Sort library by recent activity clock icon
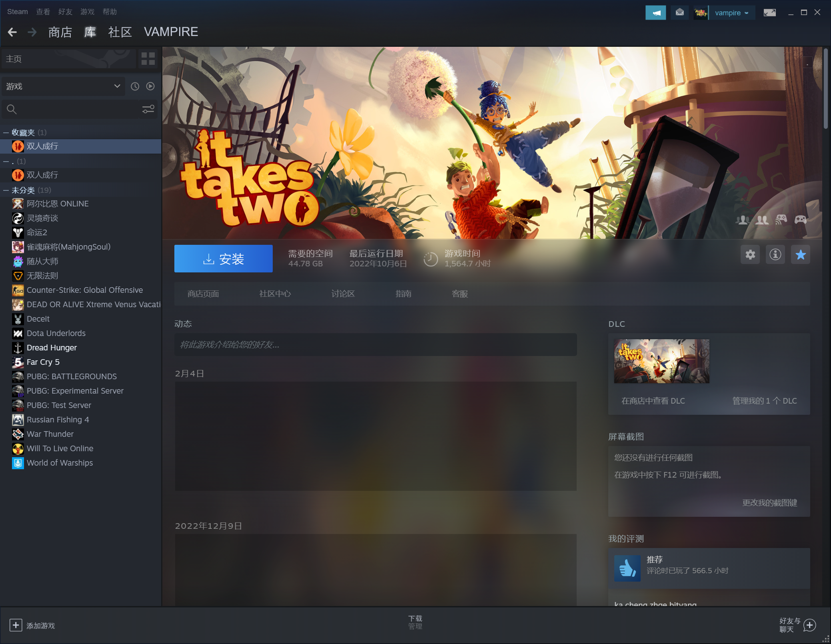831x644 pixels. point(135,86)
